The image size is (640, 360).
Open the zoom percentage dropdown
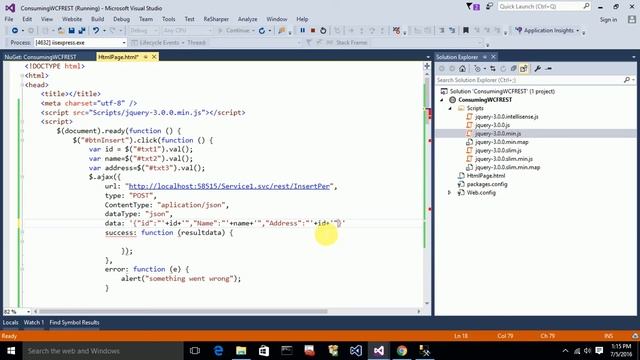point(28,311)
